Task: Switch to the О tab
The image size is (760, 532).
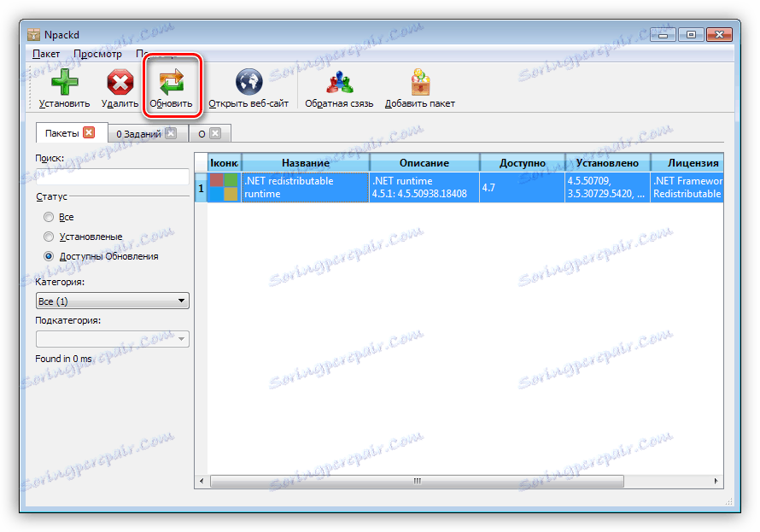Action: coord(202,134)
